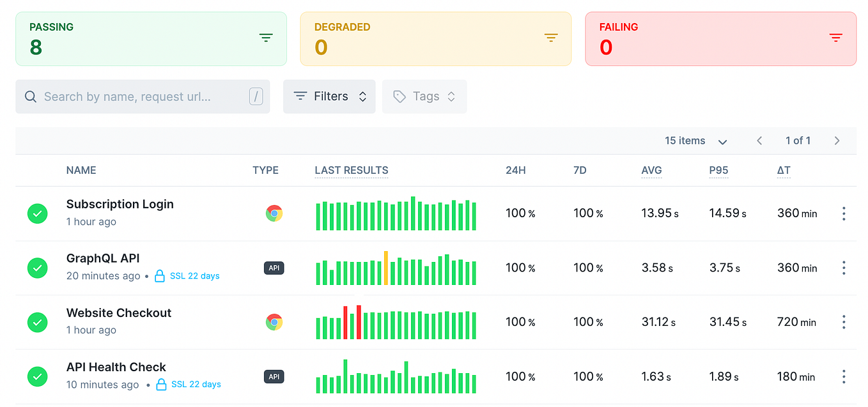The height and width of the screenshot is (407, 868).
Task: Open the Subscription Login three-dot menu
Action: pyautogui.click(x=844, y=213)
